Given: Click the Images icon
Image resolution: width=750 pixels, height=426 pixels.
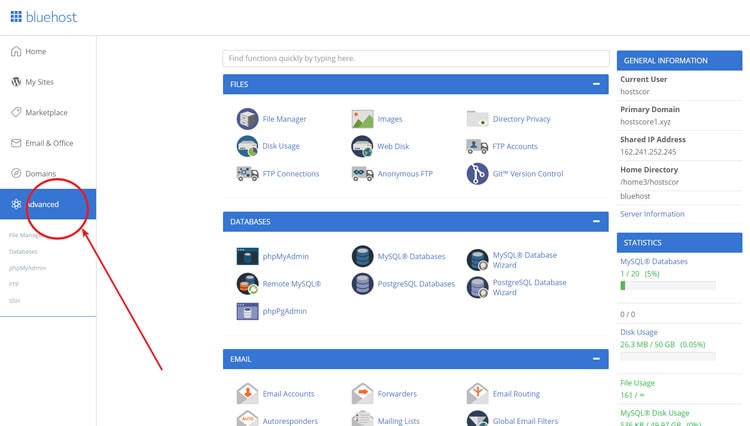Looking at the screenshot, I should pyautogui.click(x=362, y=119).
